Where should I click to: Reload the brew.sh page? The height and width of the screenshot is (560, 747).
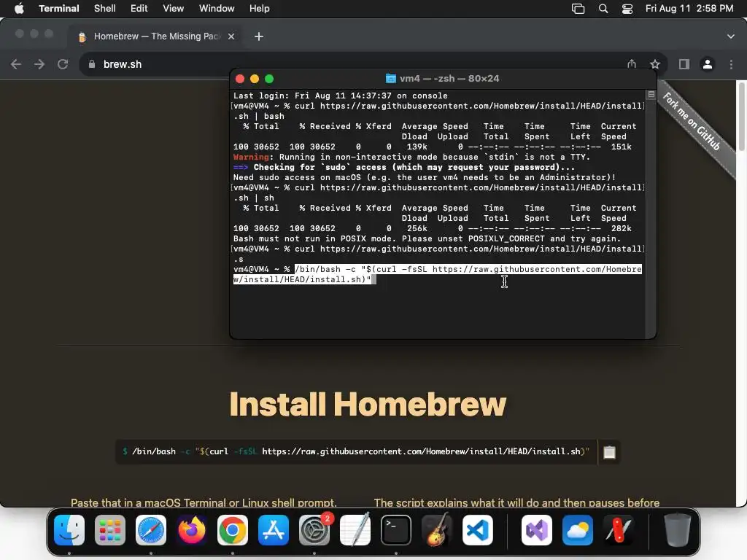pyautogui.click(x=63, y=64)
